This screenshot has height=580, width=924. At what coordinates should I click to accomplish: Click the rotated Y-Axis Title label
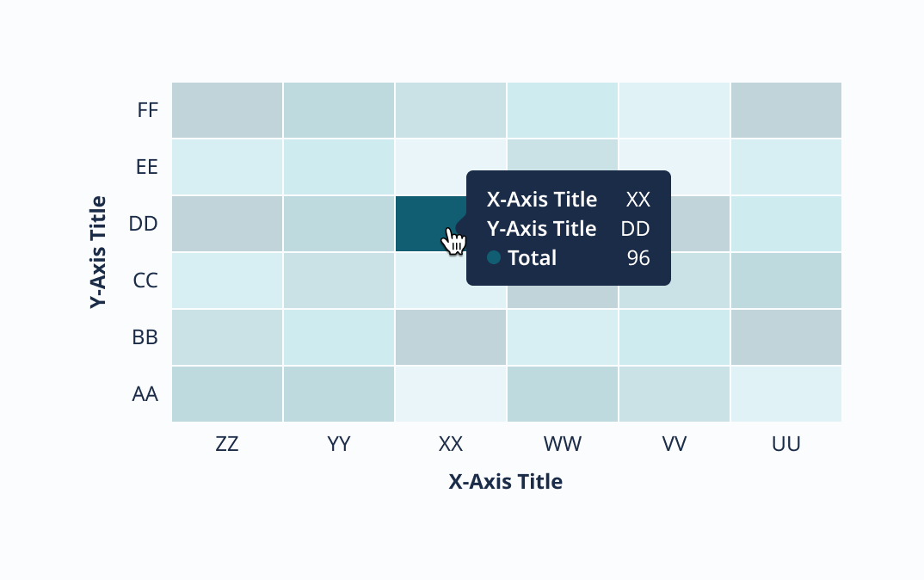pyautogui.click(x=99, y=252)
